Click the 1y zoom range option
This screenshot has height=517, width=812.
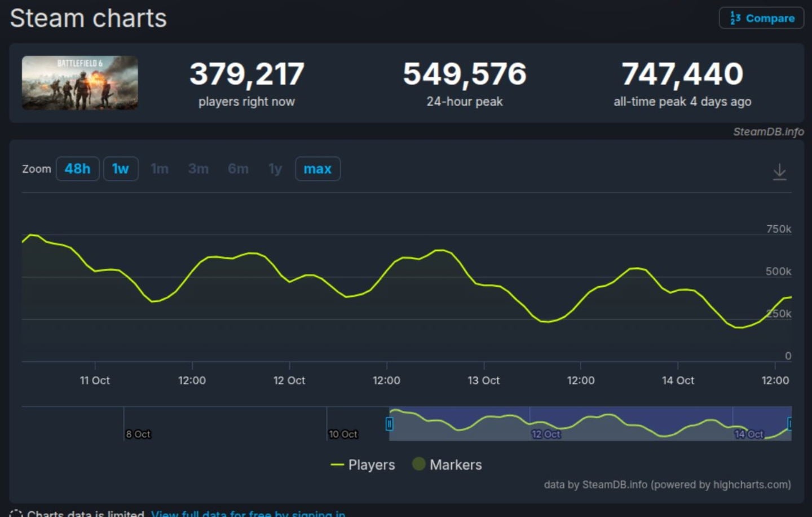pos(275,168)
